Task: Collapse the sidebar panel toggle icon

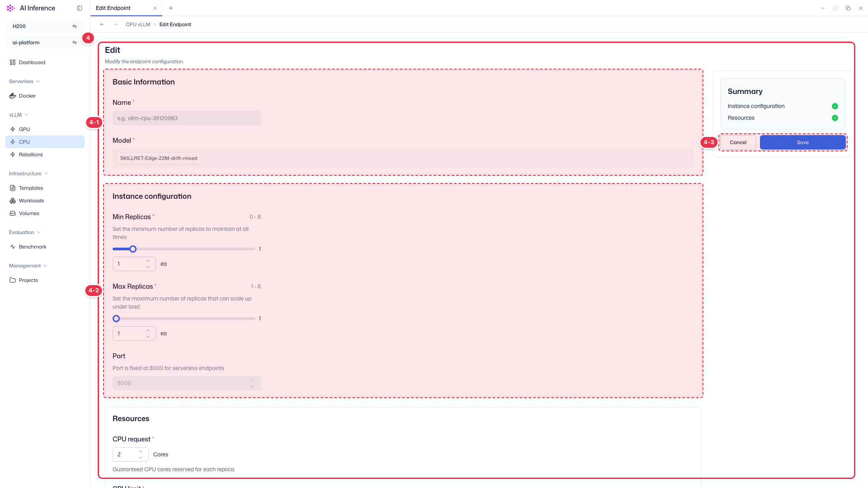Action: (80, 8)
